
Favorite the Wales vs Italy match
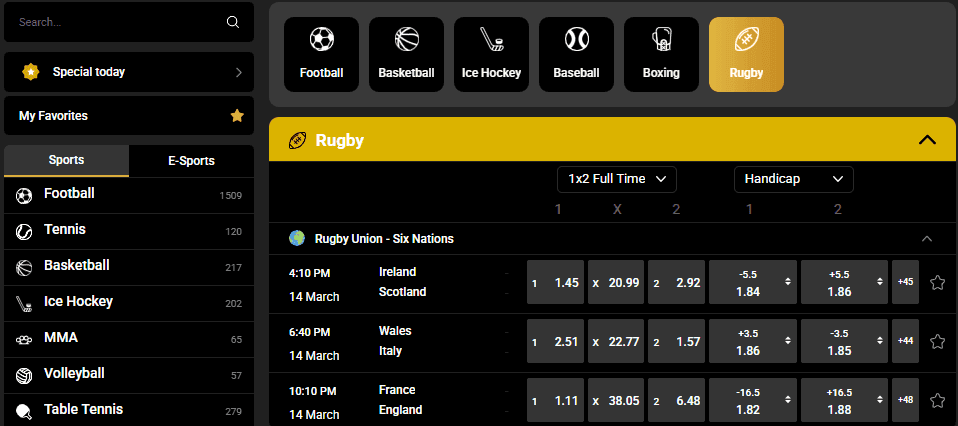937,341
